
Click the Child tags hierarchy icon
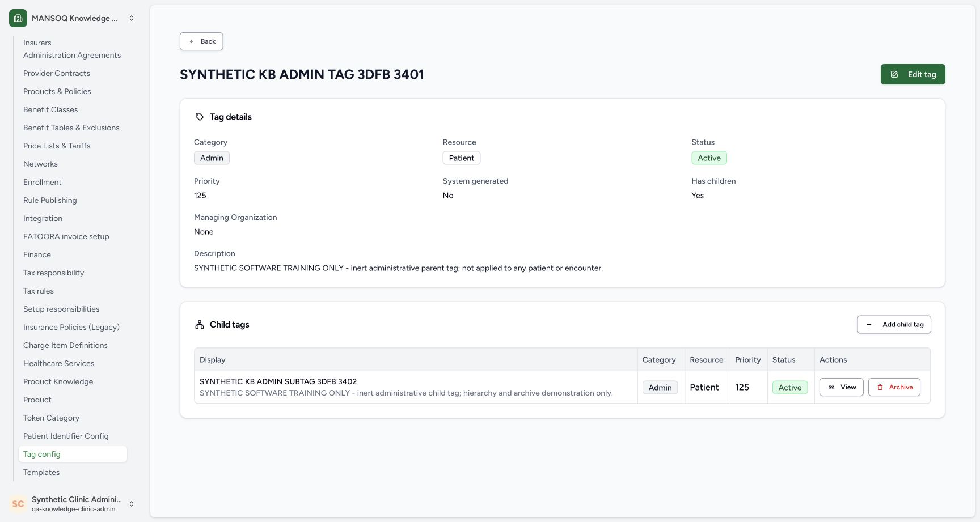point(200,325)
